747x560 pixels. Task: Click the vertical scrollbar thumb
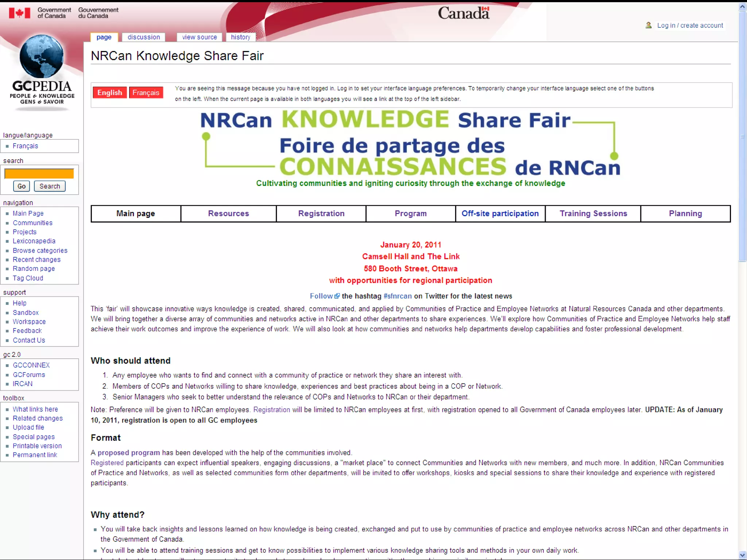(742, 137)
